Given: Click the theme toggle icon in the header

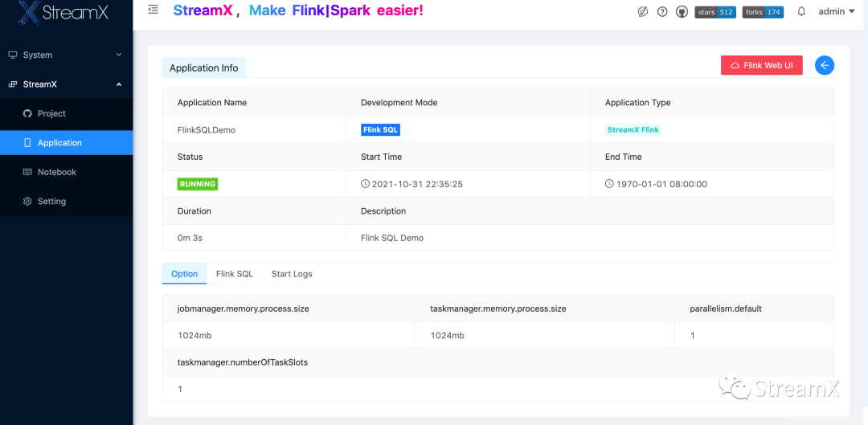Looking at the screenshot, I should point(643,11).
